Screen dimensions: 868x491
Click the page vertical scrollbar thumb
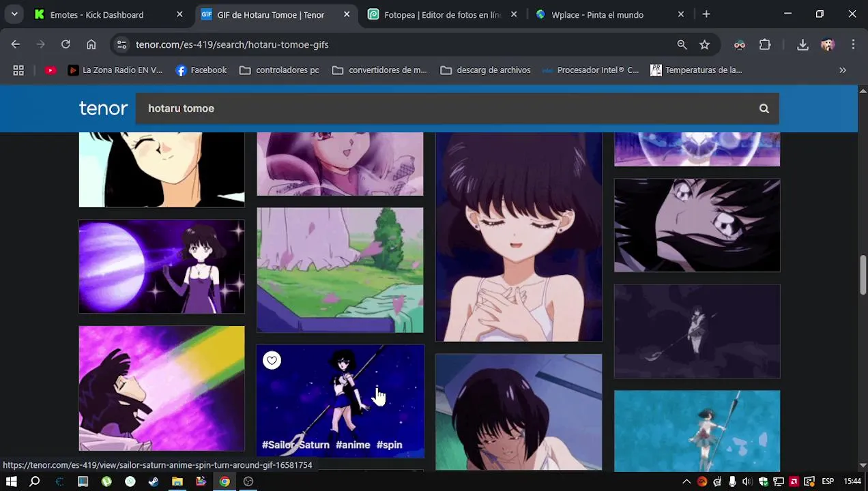[863, 275]
